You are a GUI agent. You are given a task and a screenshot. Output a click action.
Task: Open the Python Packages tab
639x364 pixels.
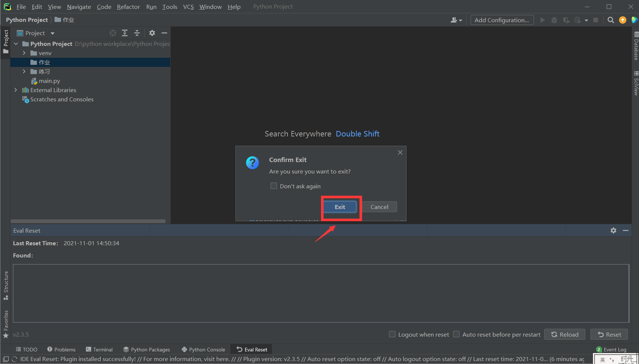pos(147,350)
